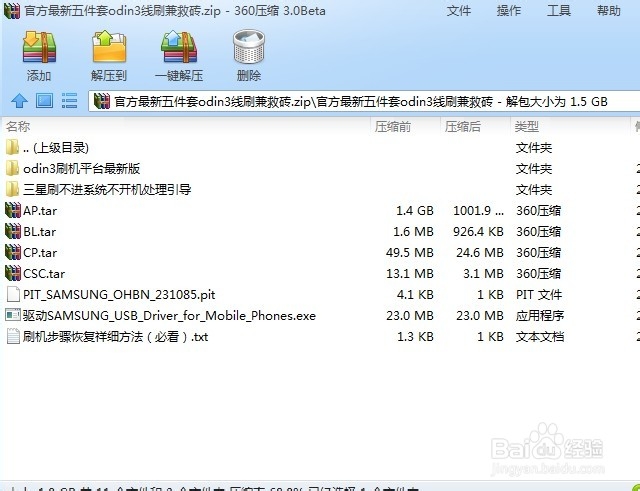Viewport: 640px width, 491px height.
Task: Select the odin3刷机平台最新版 folder name
Action: point(82,169)
